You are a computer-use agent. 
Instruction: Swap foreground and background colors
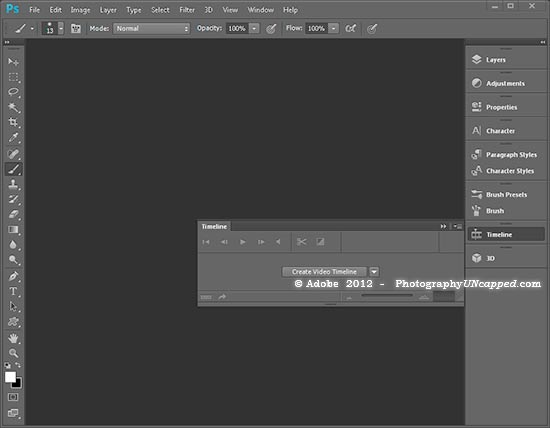click(x=18, y=365)
